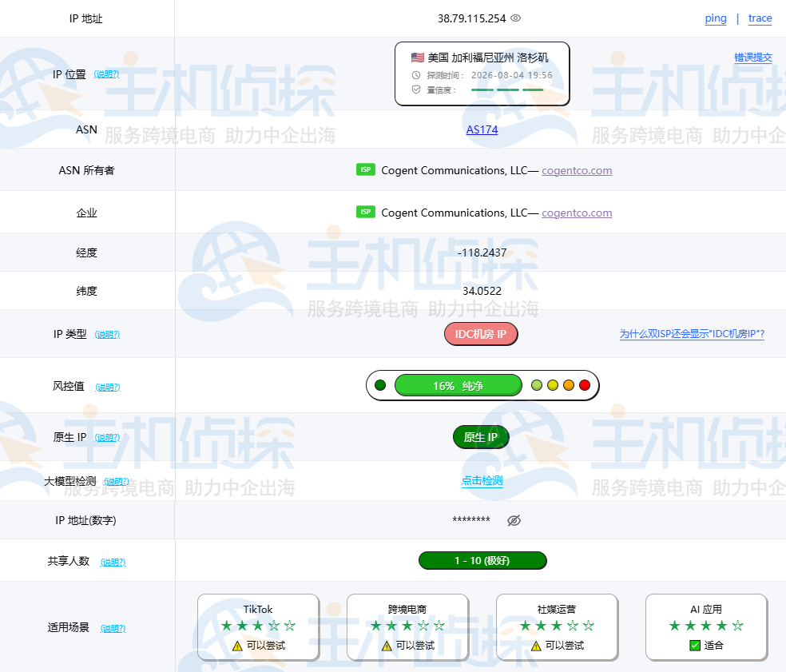Click the masked ******** IP number
This screenshot has width=786, height=672.
coord(471,520)
